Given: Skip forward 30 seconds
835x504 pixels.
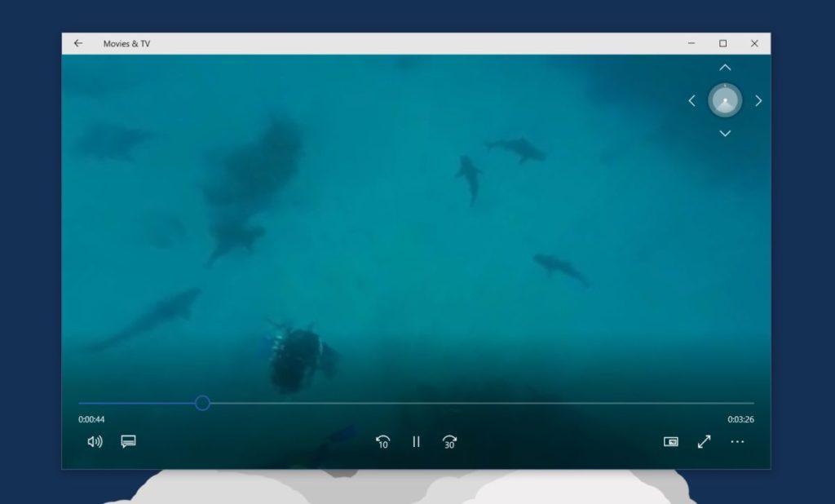Looking at the screenshot, I should (449, 441).
